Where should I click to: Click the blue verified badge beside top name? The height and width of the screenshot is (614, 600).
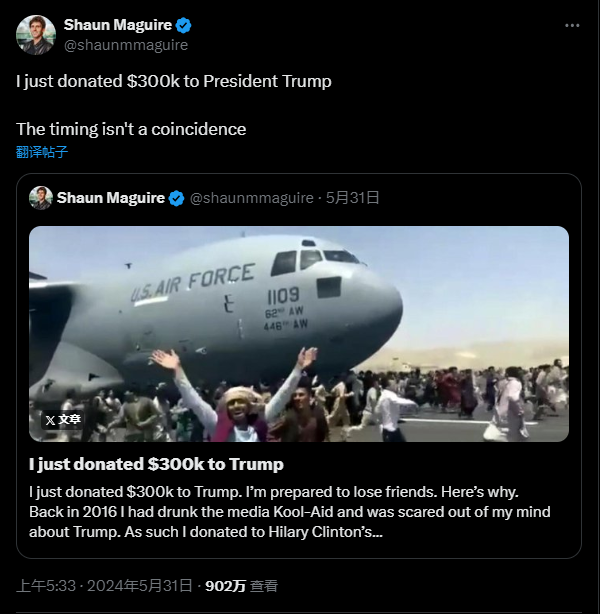click(x=185, y=25)
